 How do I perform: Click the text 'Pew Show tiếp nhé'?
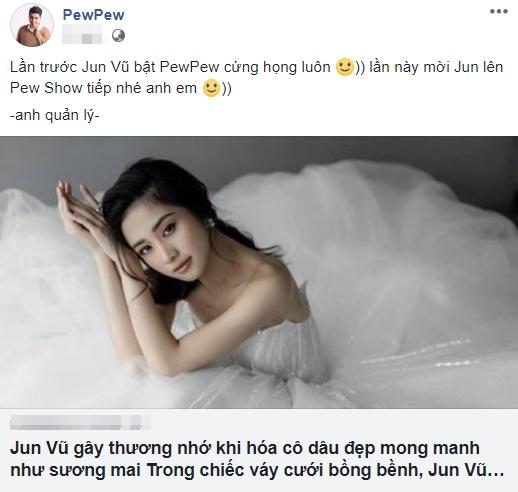pyautogui.click(x=76, y=88)
